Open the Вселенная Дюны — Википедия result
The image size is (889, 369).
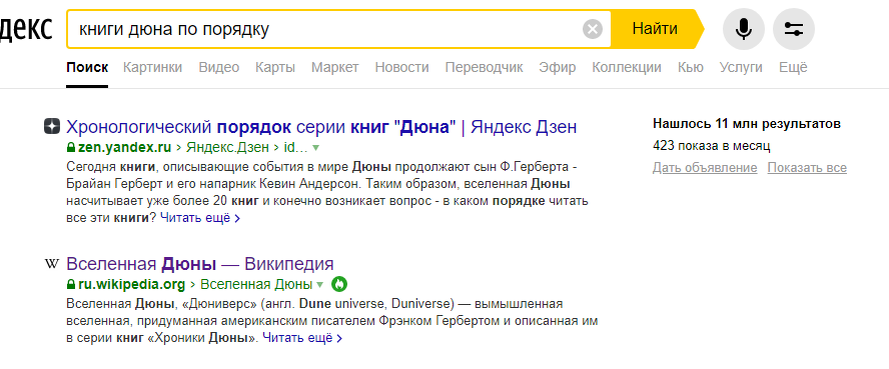click(200, 264)
